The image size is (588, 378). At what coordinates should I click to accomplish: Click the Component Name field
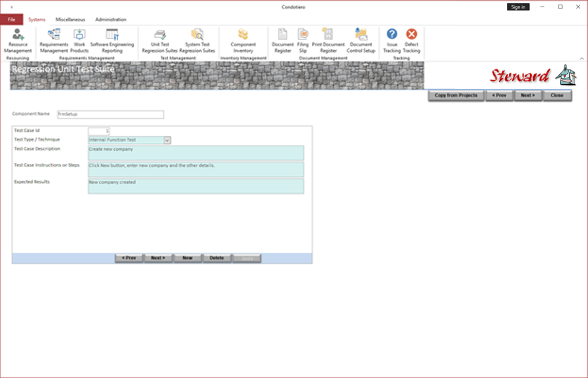click(110, 114)
